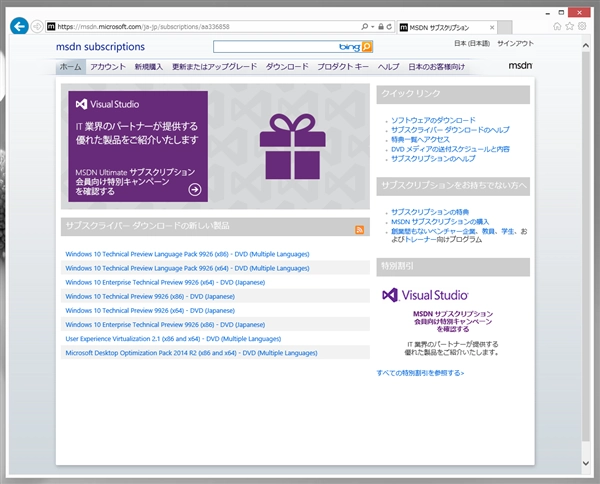Click the Visual Studio logo under 特別割引
The width and height of the screenshot is (600, 484).
pyautogui.click(x=425, y=295)
